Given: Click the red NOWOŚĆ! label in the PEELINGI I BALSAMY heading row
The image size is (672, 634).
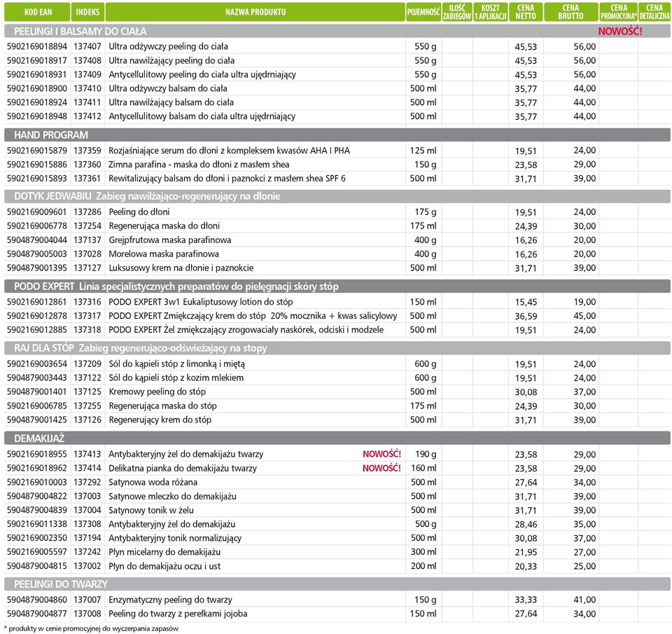Looking at the screenshot, I should [x=620, y=32].
